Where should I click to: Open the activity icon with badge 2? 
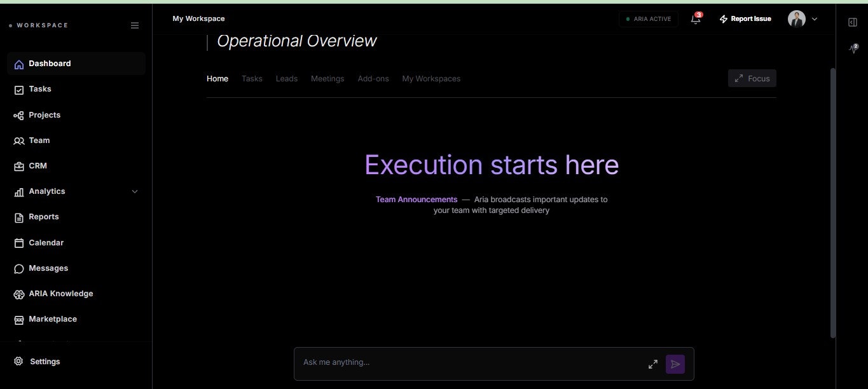click(x=853, y=48)
